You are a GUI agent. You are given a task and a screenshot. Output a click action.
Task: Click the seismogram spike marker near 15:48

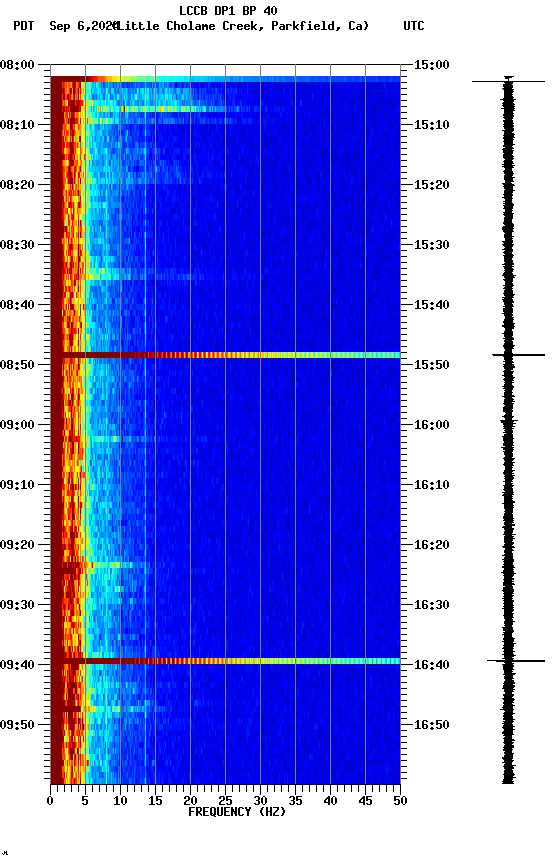(x=518, y=355)
